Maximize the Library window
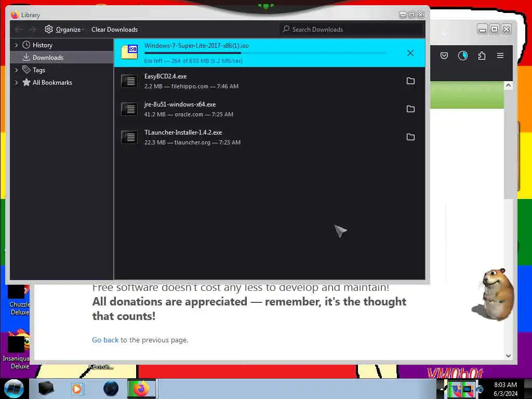532x399 pixels. (x=411, y=15)
